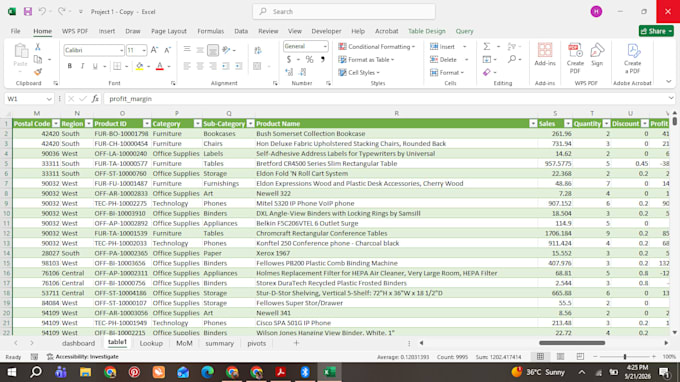Screen dimensions: 680x382
Task: Click the Undo arrow icon
Action: click(x=42, y=12)
